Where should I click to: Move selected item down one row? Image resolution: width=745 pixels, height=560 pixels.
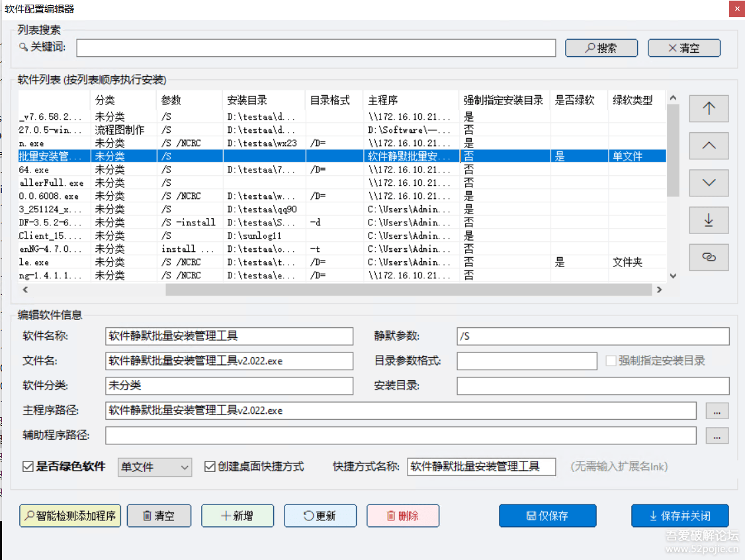pos(709,182)
